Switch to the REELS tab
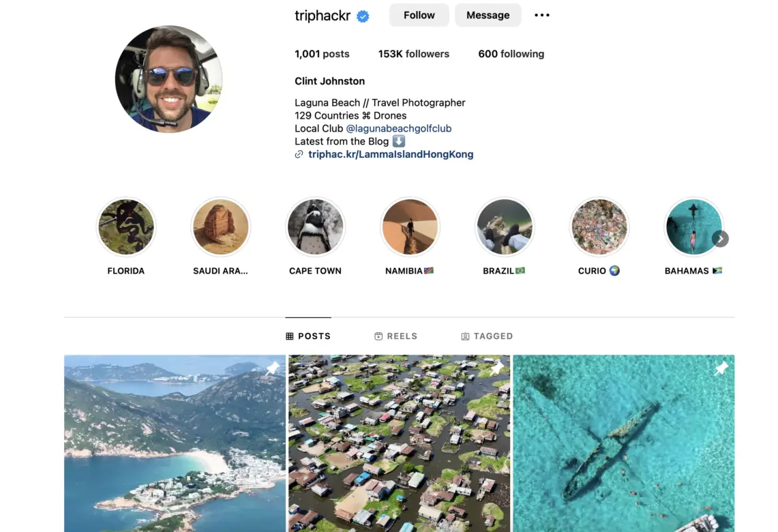This screenshot has height=532, width=778. (x=396, y=336)
